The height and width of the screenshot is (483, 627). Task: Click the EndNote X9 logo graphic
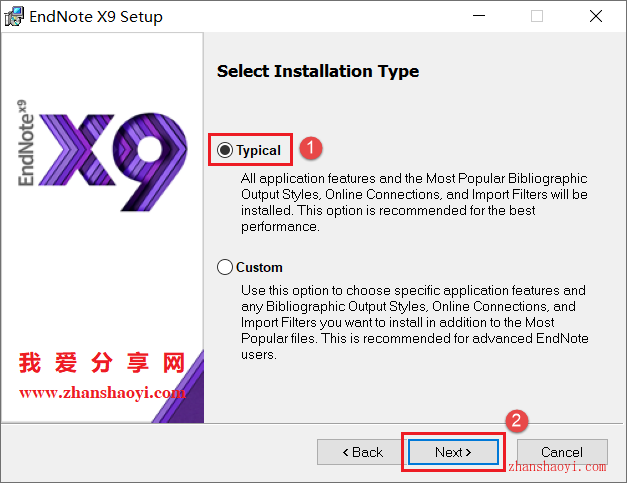pyautogui.click(x=102, y=156)
